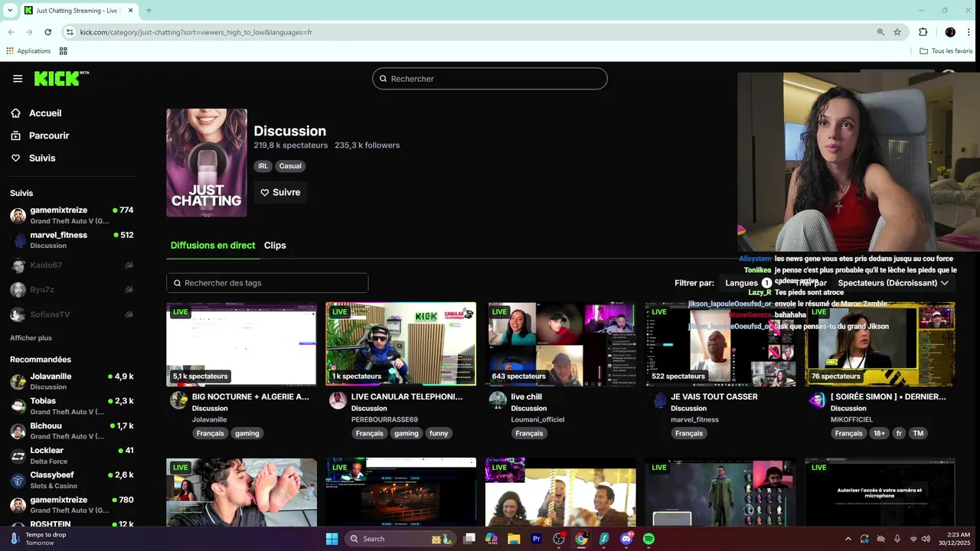Click the Rechercher search field
Screen dimensions: 980x551
490,79
